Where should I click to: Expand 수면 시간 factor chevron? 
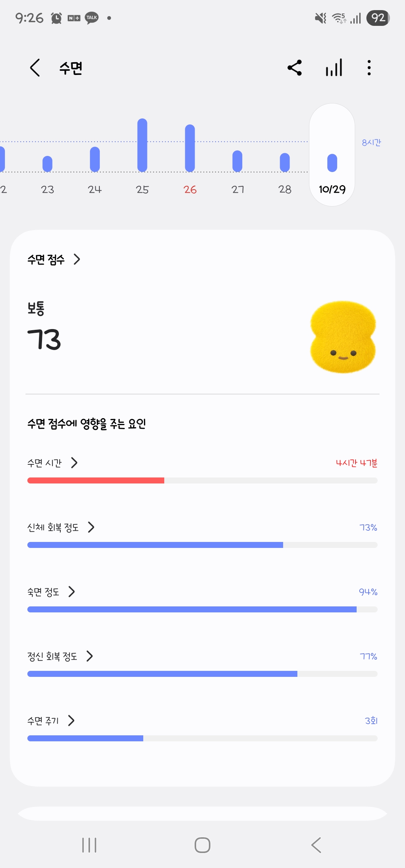point(74,463)
